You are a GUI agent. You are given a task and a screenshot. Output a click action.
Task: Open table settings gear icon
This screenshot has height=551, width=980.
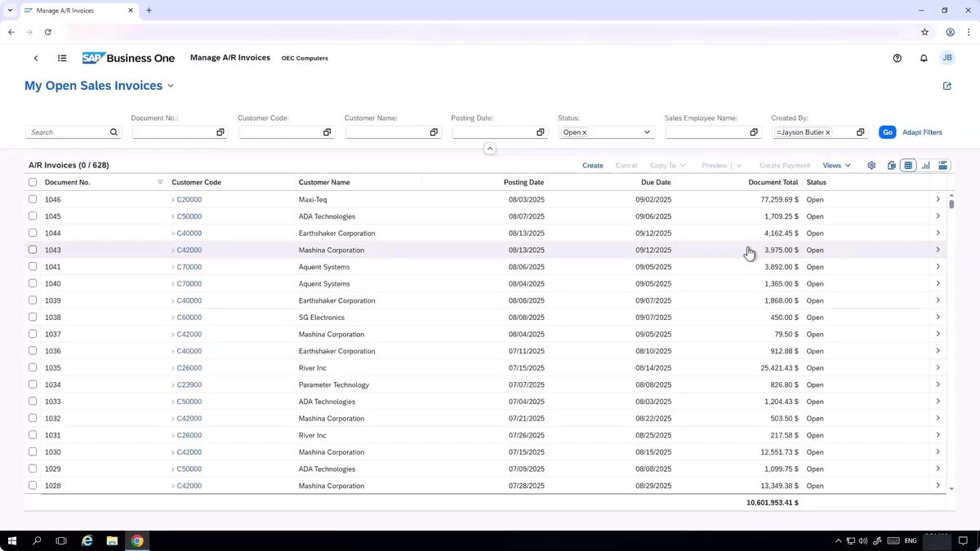point(871,166)
